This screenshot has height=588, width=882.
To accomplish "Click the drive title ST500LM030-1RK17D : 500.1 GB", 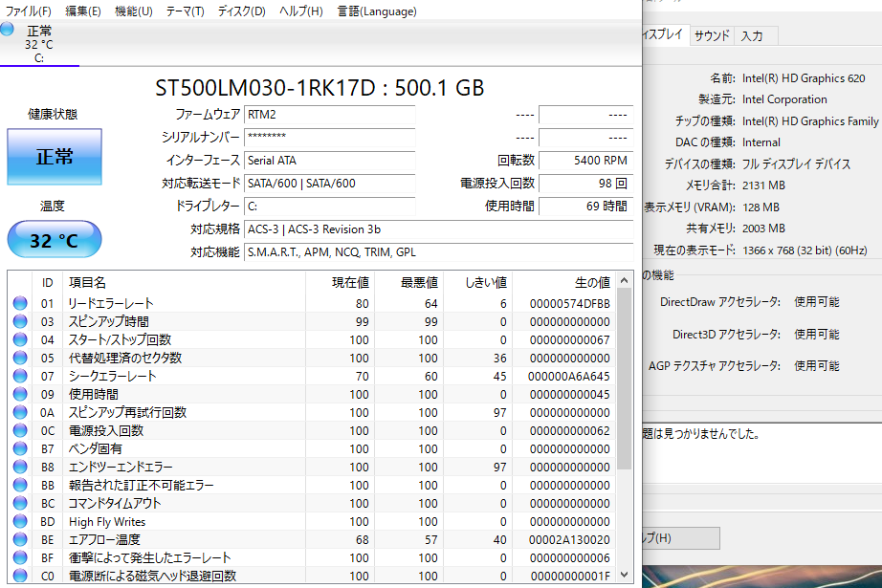I will (x=320, y=88).
